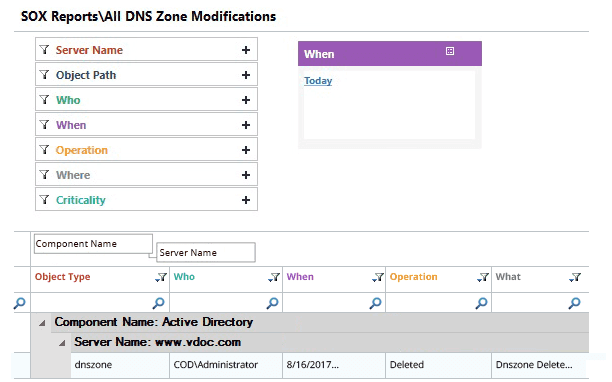Expand the Object Path filter with plus
The height and width of the screenshot is (382, 612).
[x=246, y=75]
